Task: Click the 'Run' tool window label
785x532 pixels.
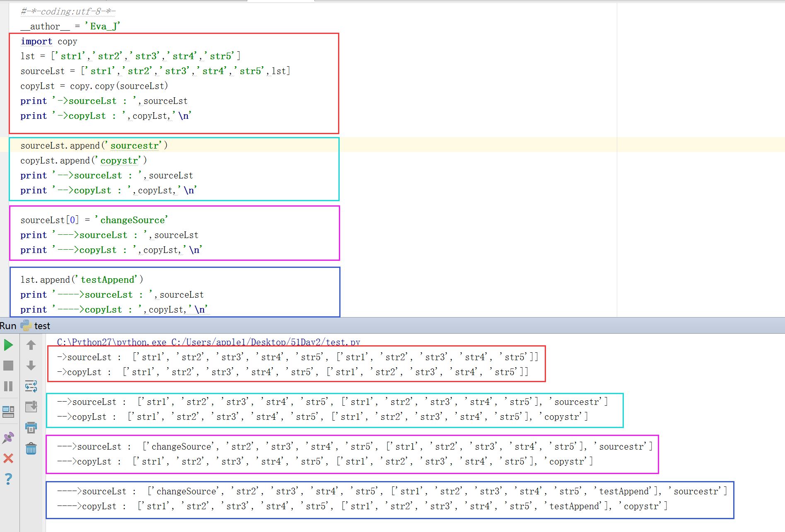Action: [8, 326]
